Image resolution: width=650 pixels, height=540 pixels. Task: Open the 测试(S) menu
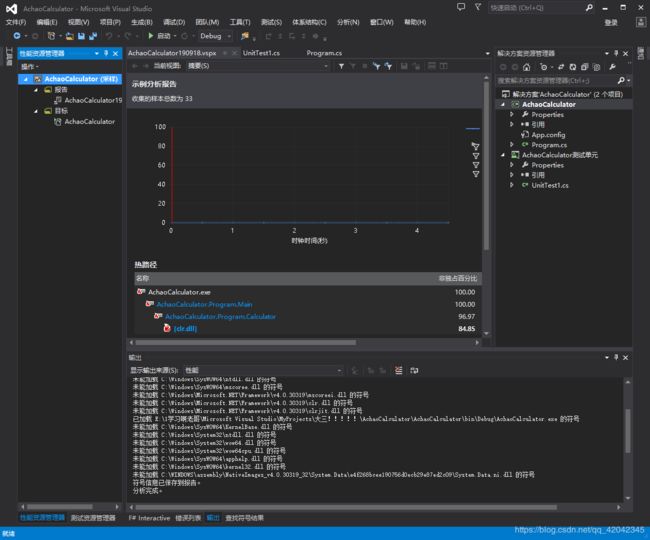pos(271,22)
